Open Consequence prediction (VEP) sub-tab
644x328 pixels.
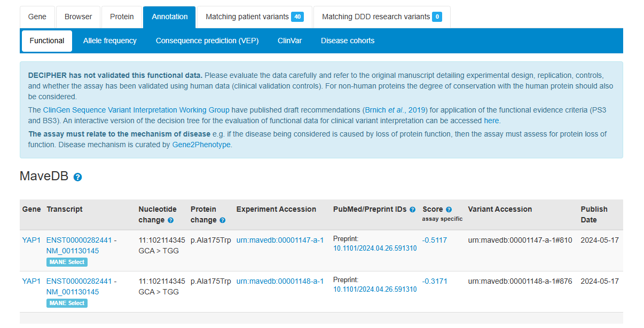(x=207, y=41)
